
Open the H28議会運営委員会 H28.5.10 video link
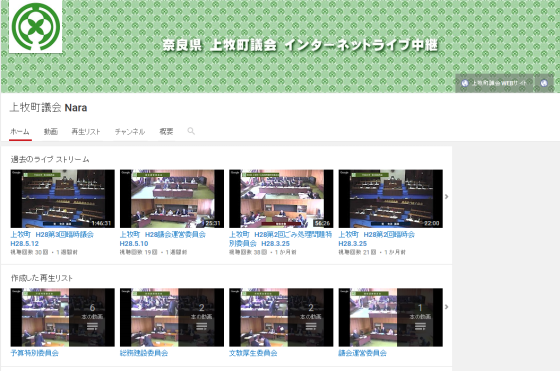click(162, 239)
